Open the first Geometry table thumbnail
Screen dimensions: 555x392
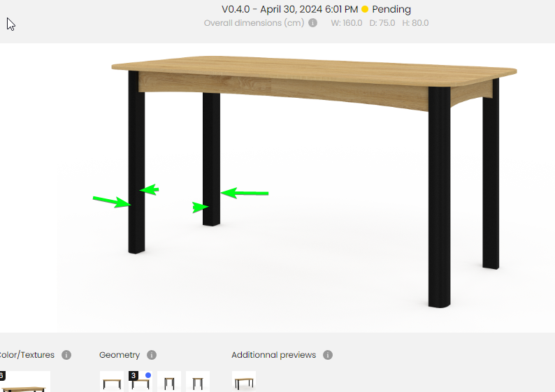112,382
